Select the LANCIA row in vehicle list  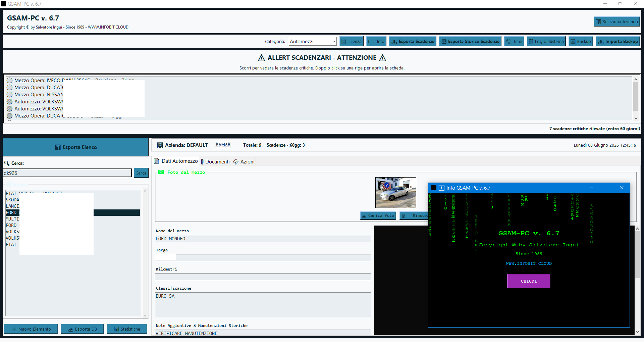coord(72,206)
